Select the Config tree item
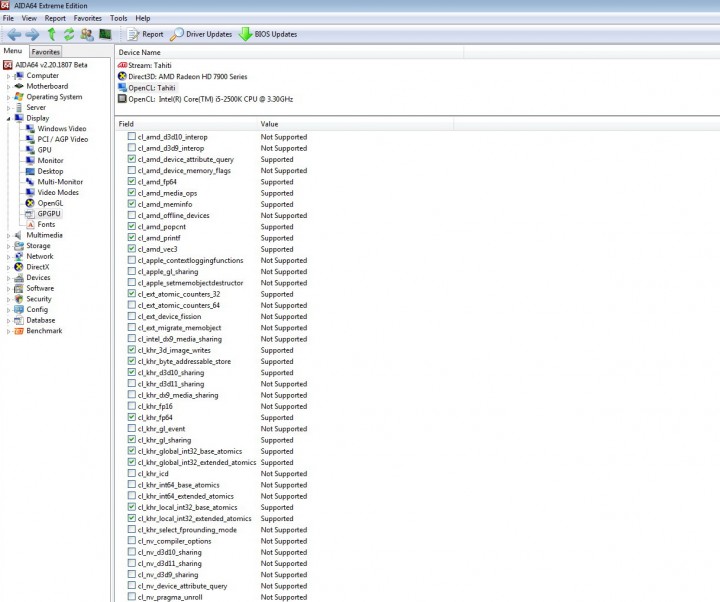The image size is (720, 602). click(37, 309)
